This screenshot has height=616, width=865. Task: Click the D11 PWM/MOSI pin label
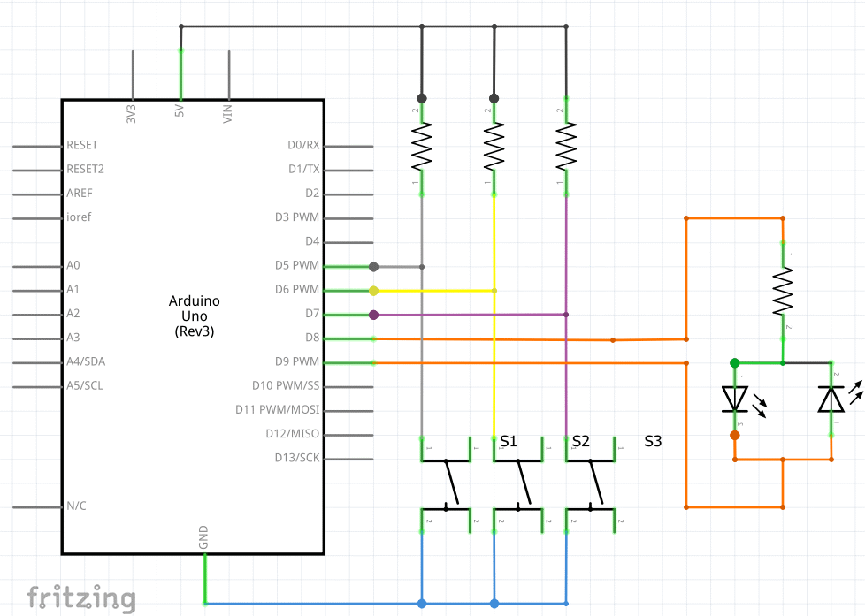click(x=278, y=409)
